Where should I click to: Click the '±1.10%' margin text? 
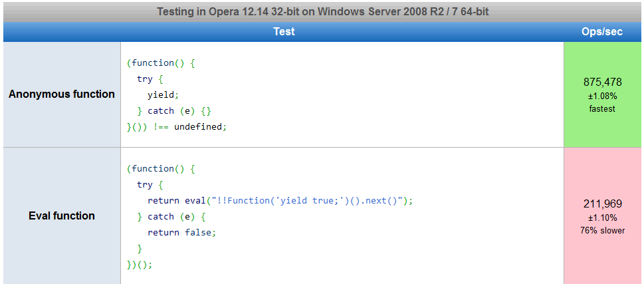(x=603, y=218)
